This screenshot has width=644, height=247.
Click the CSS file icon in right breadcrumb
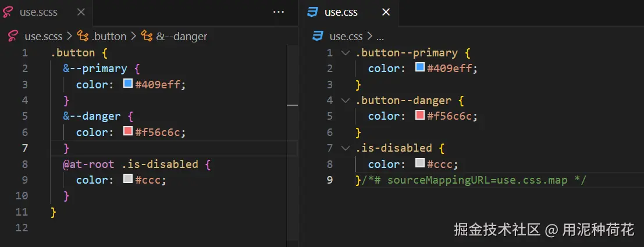(318, 36)
